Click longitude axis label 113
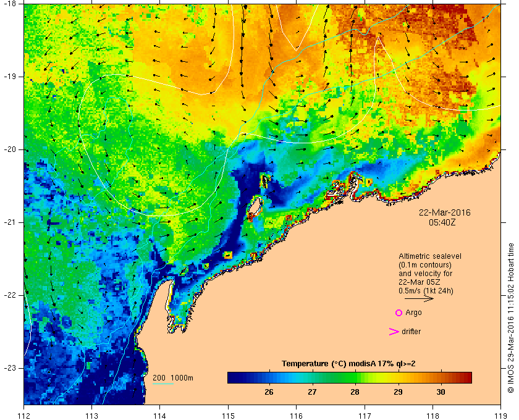519x420 pixels. tap(91, 416)
